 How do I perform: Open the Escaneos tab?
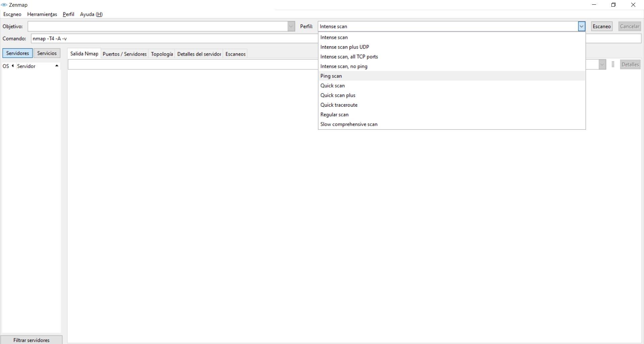pyautogui.click(x=235, y=54)
